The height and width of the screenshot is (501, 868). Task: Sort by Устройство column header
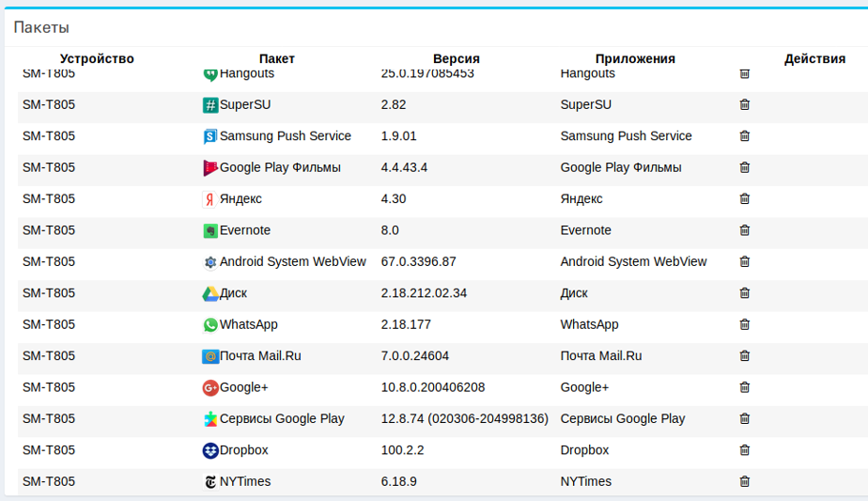pyautogui.click(x=97, y=58)
